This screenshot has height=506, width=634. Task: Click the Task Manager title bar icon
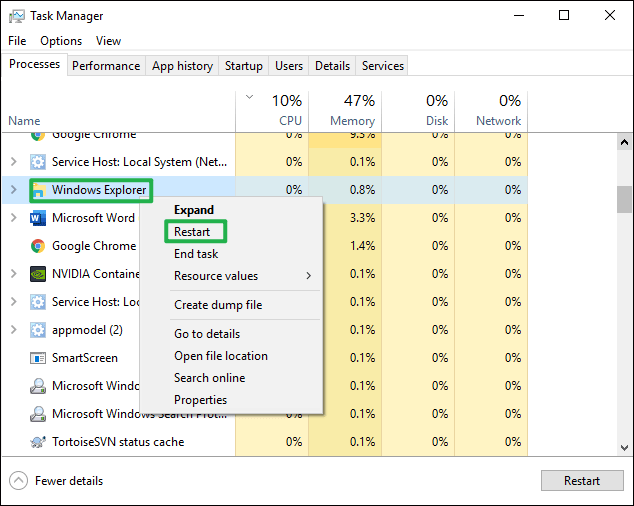[17, 16]
